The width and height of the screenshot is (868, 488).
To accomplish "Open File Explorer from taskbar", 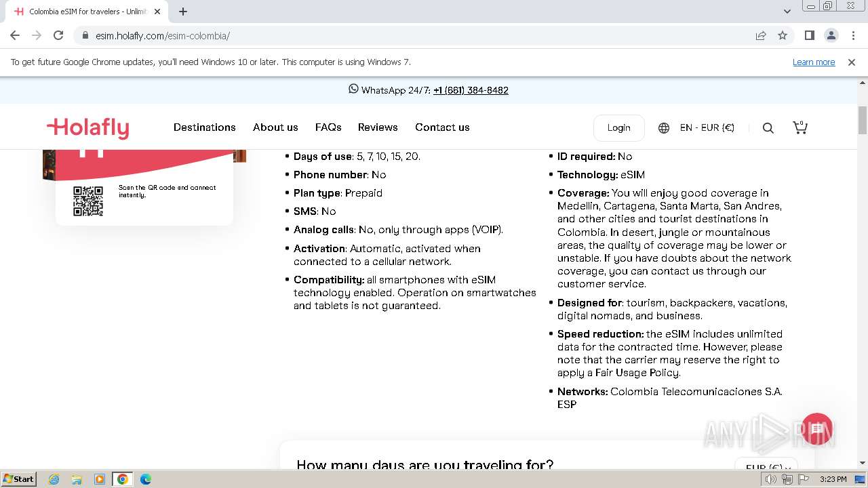I will tap(77, 479).
